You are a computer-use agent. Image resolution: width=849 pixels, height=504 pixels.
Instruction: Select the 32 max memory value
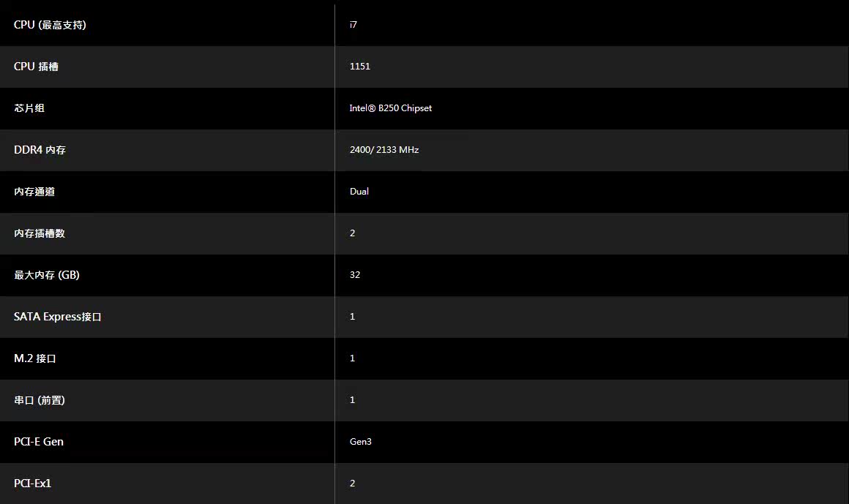tap(355, 275)
